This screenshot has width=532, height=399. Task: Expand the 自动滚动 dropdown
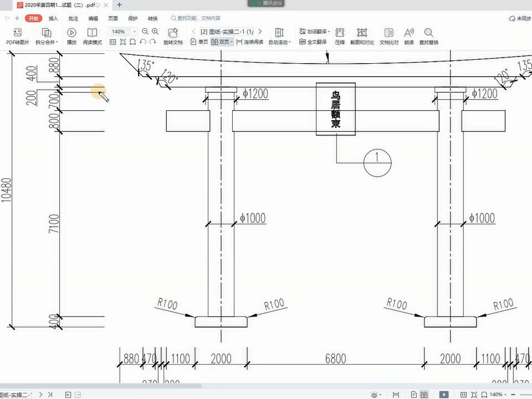[x=279, y=42]
